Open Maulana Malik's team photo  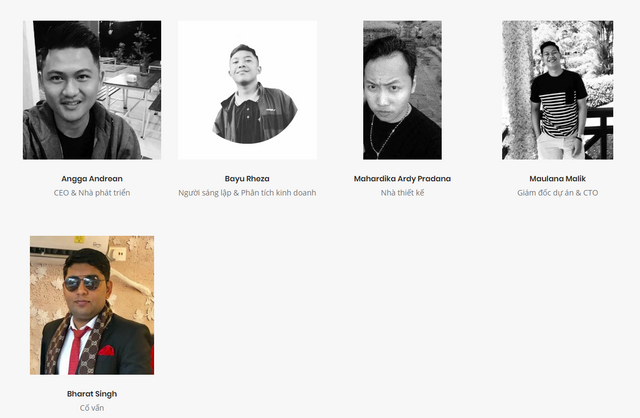tap(558, 90)
